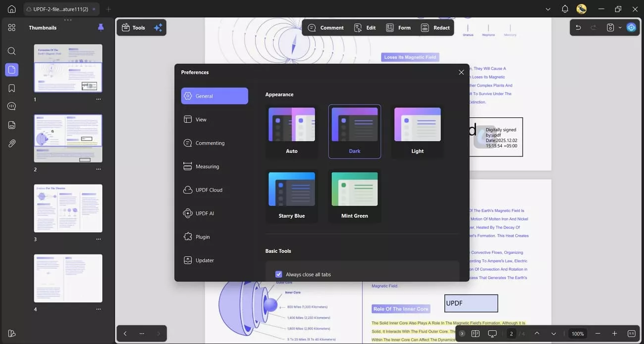Open the Home icon in title bar
The width and height of the screenshot is (644, 344).
point(11,9)
